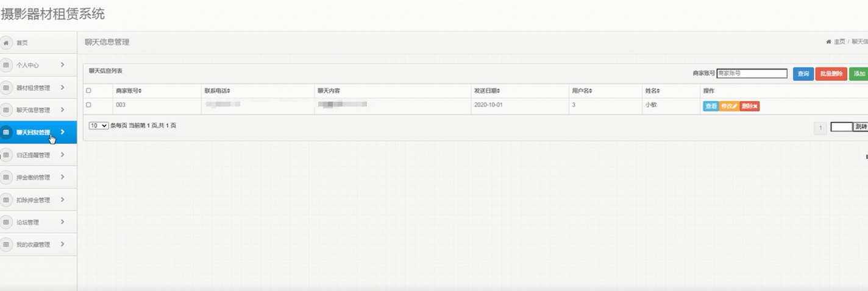Open the 归还提醒管理 menu label
Viewport: 868px width, 291px height.
pyautogui.click(x=33, y=155)
